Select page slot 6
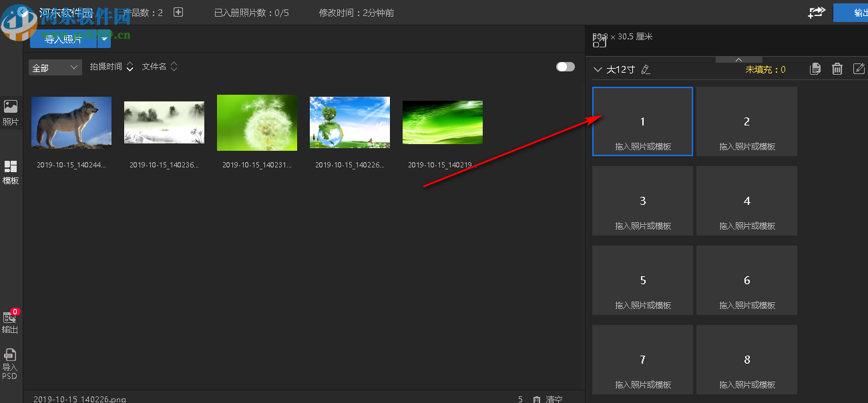868x403 pixels. point(746,280)
